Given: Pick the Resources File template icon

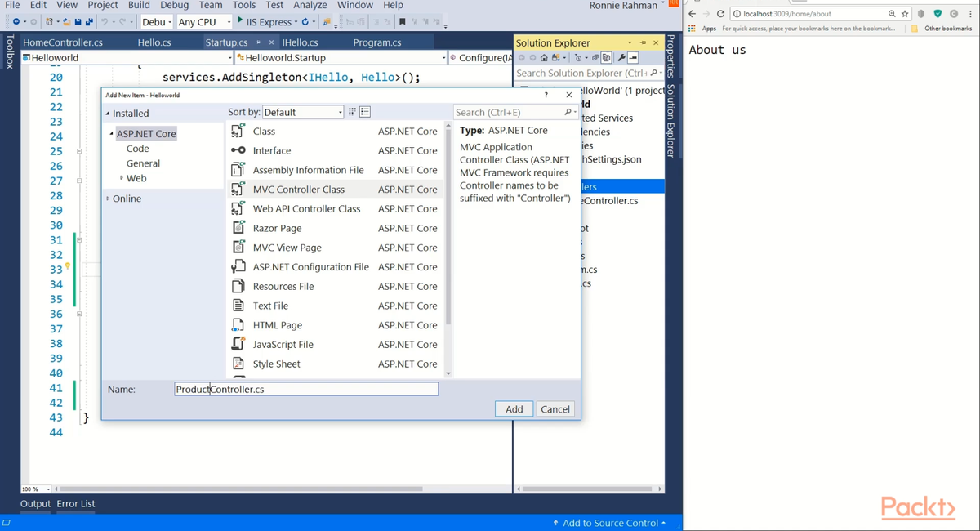Looking at the screenshot, I should coord(238,286).
